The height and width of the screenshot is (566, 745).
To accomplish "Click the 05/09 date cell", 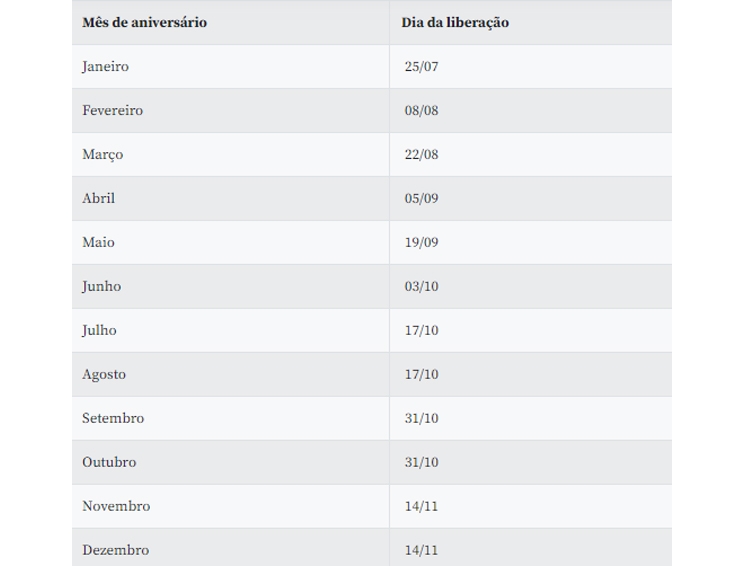I will (x=421, y=198).
